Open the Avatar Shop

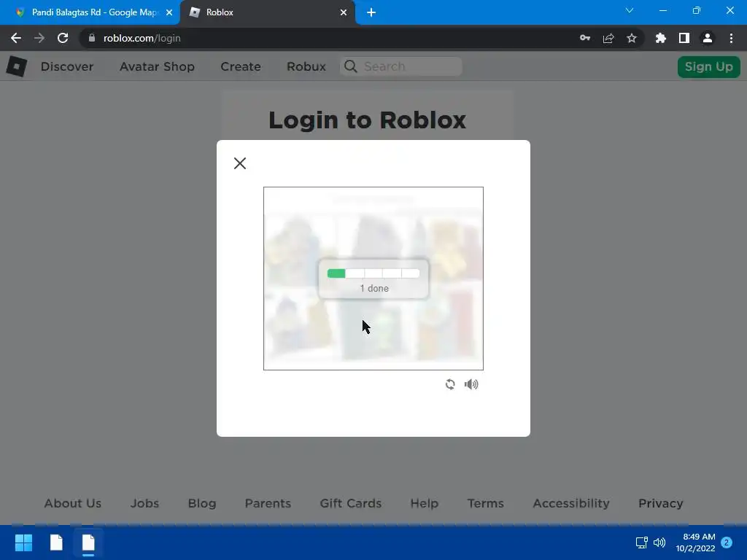(157, 66)
